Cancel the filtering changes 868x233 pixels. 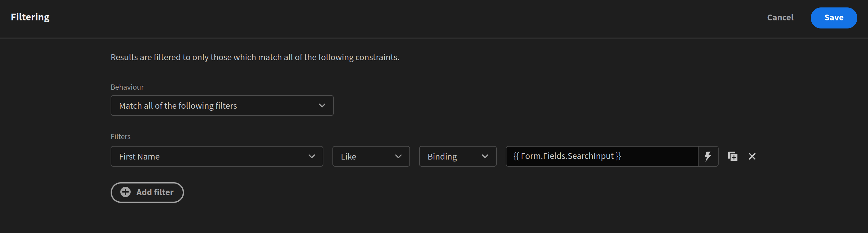pyautogui.click(x=780, y=17)
